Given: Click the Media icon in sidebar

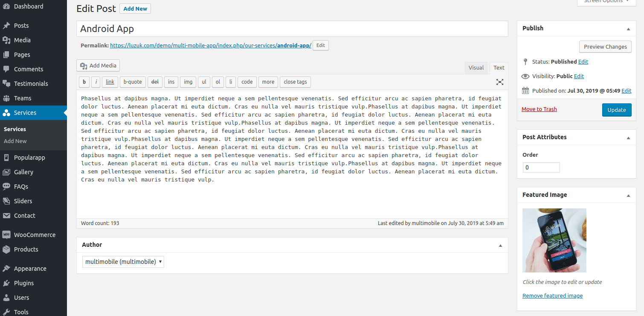Looking at the screenshot, I should coord(6,40).
